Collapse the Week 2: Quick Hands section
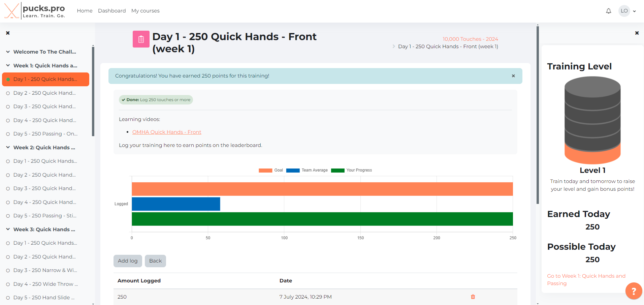Viewport: 644px width, 305px height. click(x=8, y=148)
